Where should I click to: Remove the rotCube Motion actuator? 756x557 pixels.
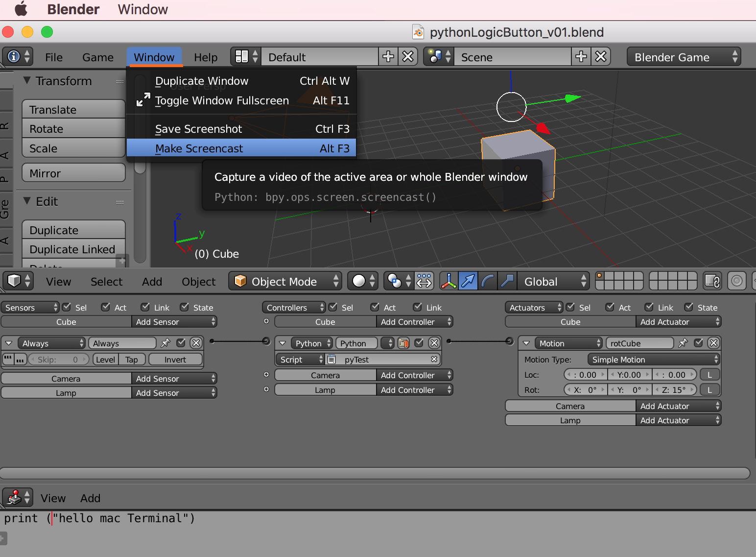tap(713, 343)
